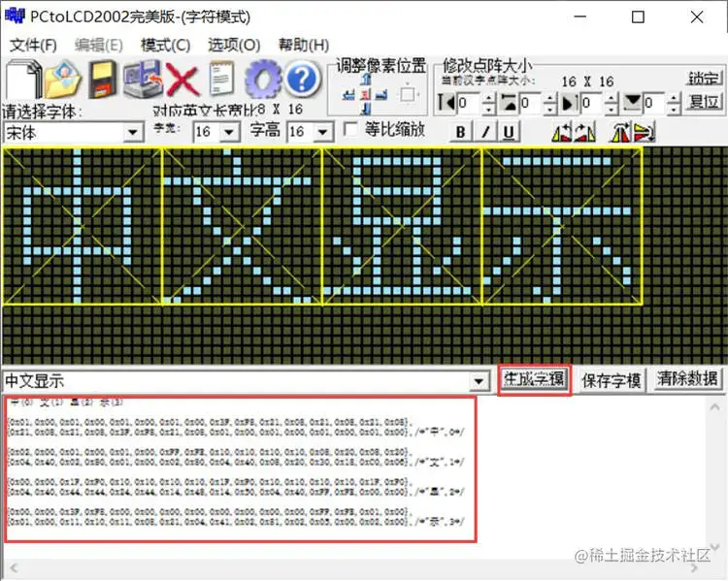Click the red X delete icon
Viewport: 728px width, 581px height.
(x=182, y=80)
